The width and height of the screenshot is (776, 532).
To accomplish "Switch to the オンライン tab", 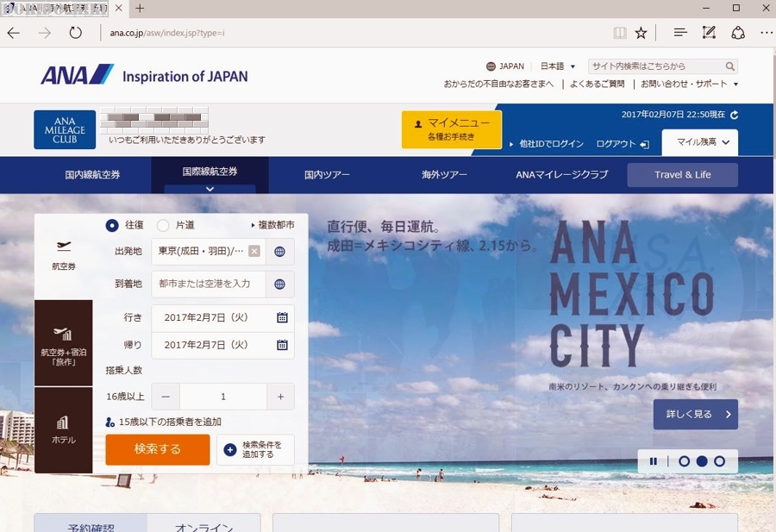I will pos(203,524).
